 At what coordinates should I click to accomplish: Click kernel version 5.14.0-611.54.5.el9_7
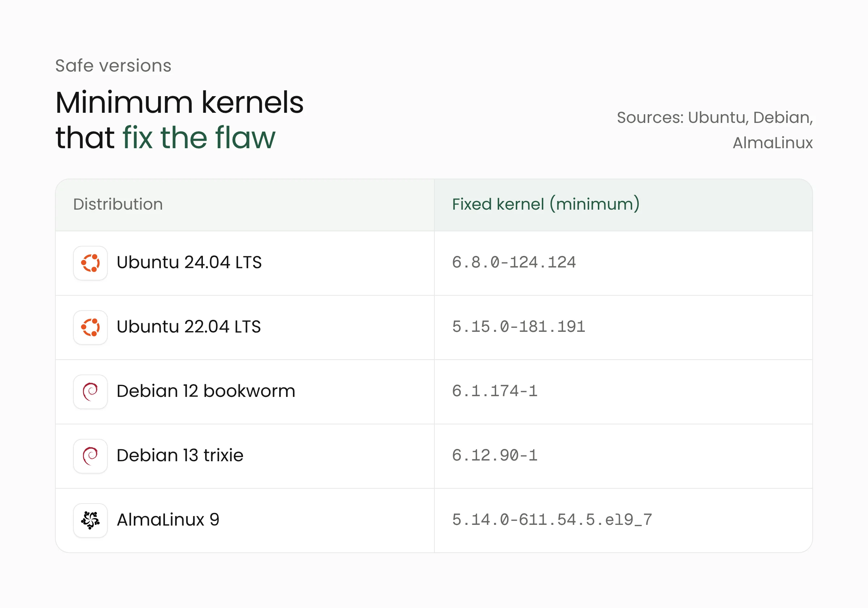tap(552, 519)
